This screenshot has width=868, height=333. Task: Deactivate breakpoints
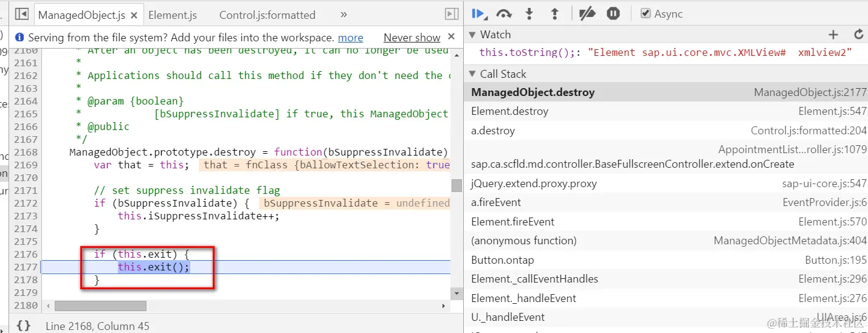[x=587, y=13]
